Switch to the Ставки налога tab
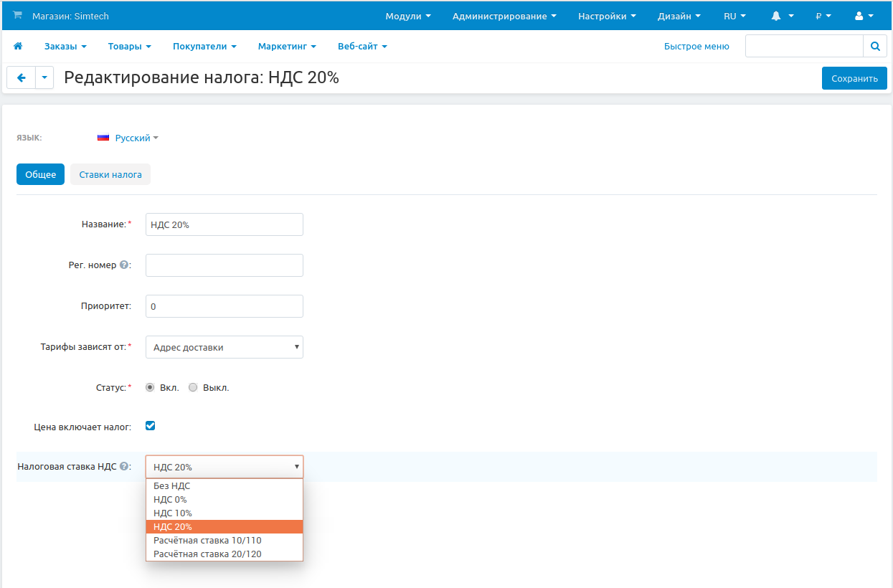 coord(110,174)
